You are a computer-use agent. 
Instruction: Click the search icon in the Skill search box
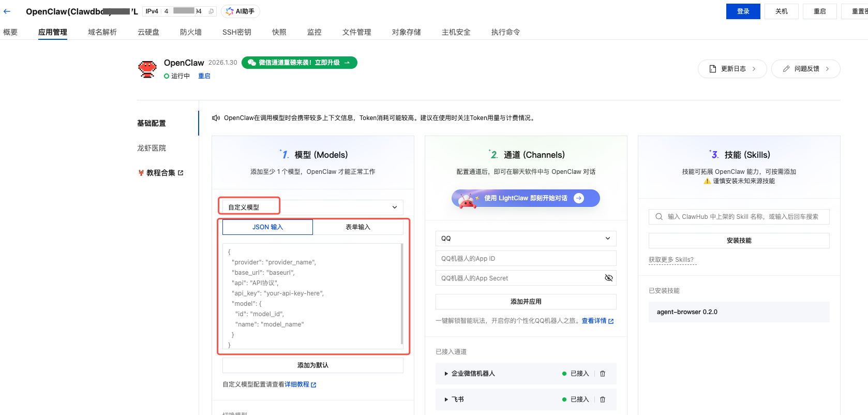point(659,217)
